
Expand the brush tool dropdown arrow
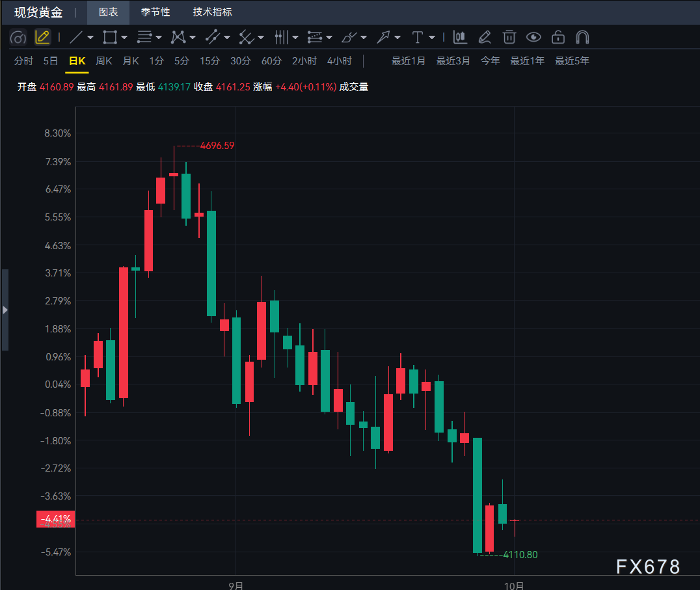[x=364, y=38]
